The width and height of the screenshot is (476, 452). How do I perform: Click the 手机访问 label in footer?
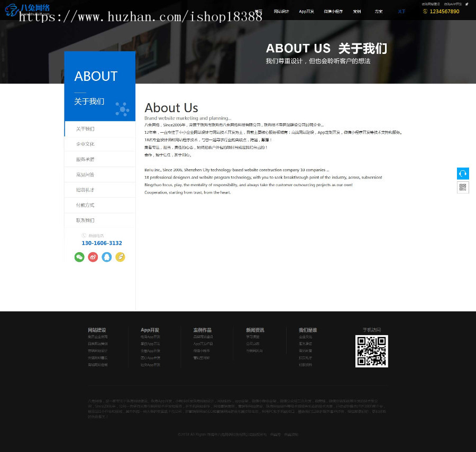(x=372, y=330)
